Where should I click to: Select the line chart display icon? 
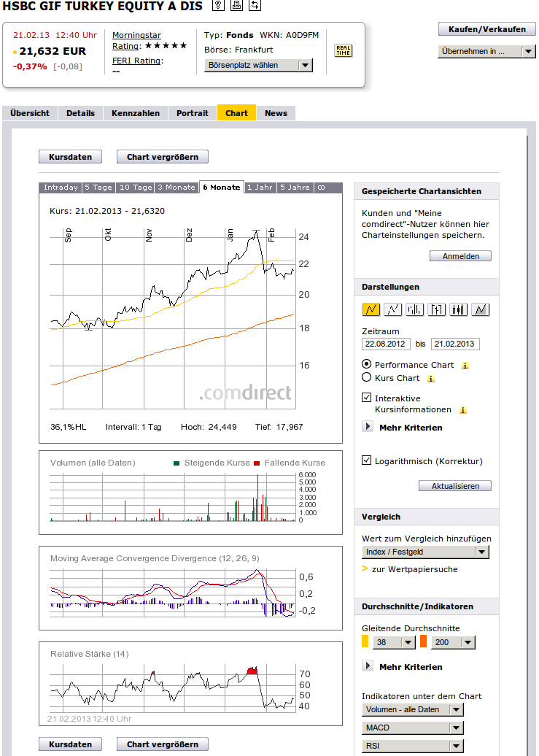pos(371,309)
